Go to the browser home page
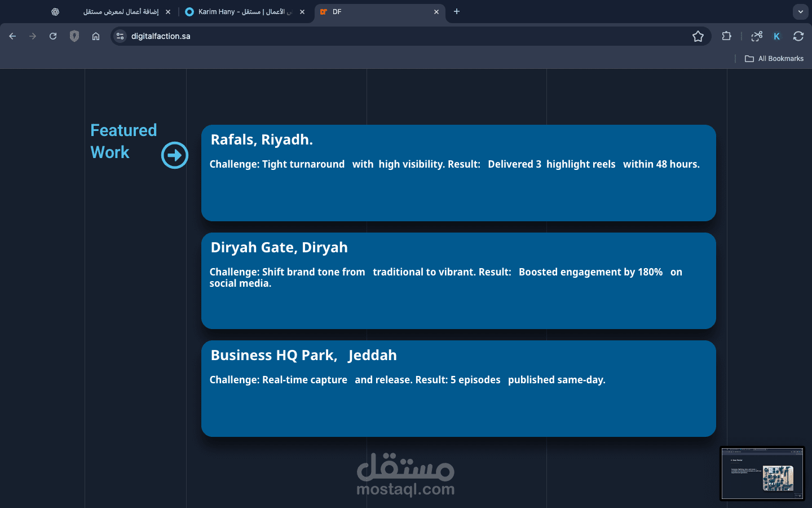The height and width of the screenshot is (508, 812). pos(96,36)
